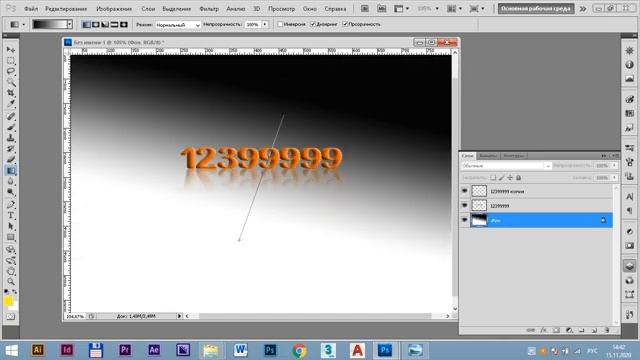Switch to the Каналы tab
640x360 pixels.
pyautogui.click(x=488, y=156)
